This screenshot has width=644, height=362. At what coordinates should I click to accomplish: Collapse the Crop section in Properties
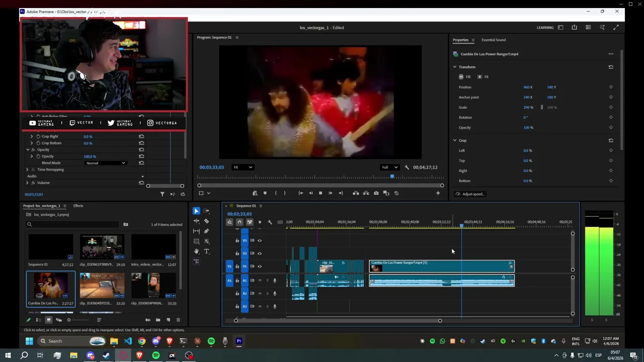tap(455, 140)
